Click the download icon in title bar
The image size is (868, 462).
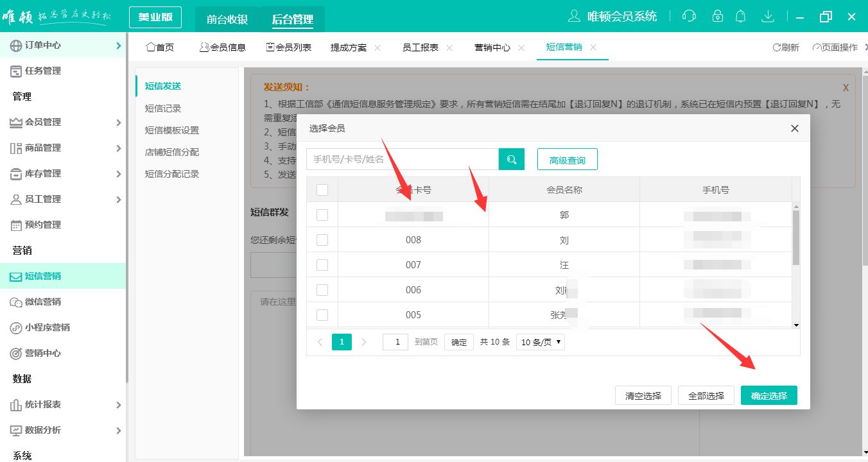point(768,15)
